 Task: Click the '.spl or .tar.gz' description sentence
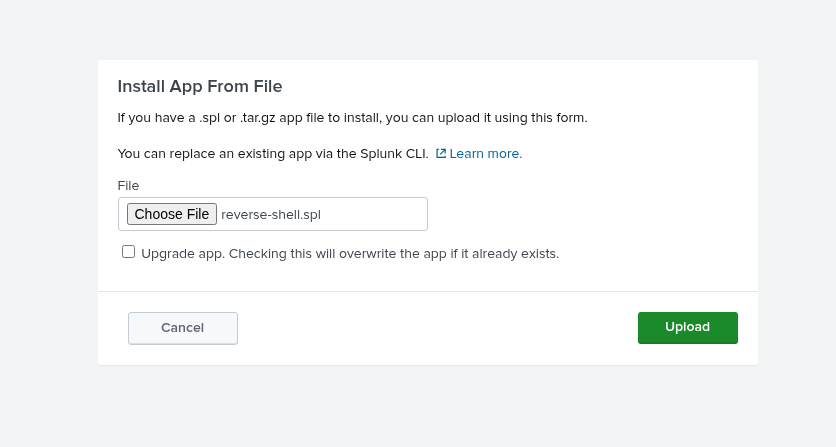coord(260,118)
